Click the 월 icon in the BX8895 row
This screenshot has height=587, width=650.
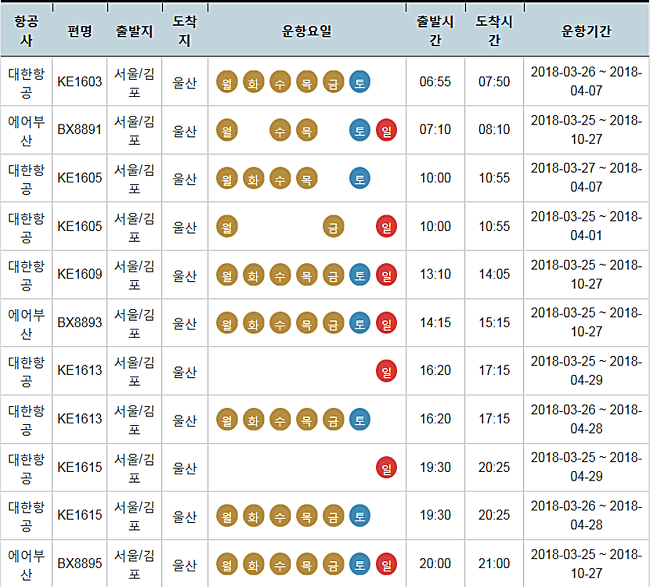pos(227,564)
